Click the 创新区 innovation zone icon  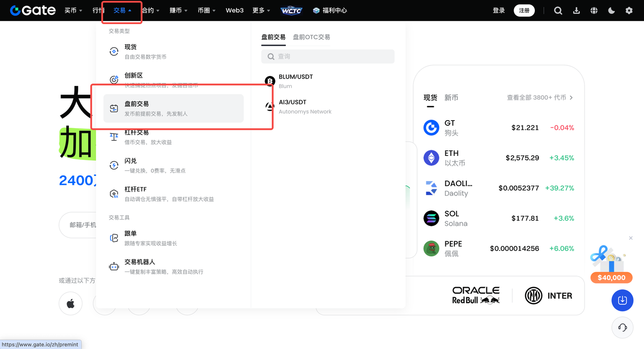point(113,79)
